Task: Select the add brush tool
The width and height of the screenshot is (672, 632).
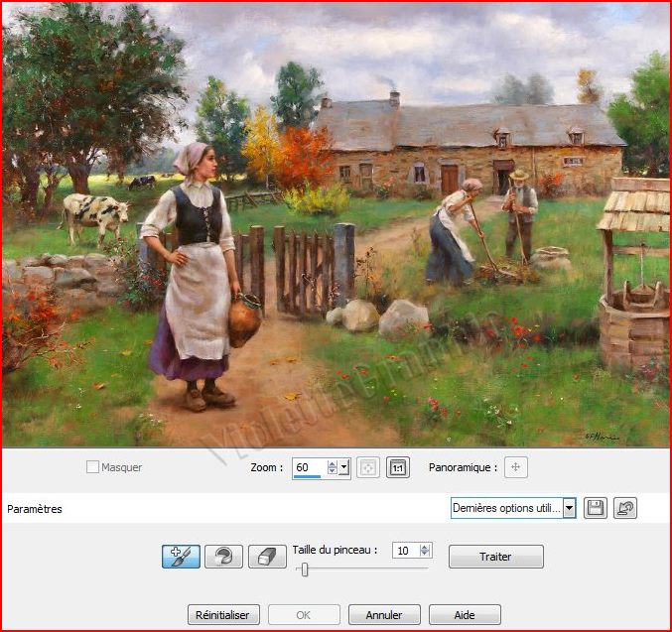Action: point(181,557)
